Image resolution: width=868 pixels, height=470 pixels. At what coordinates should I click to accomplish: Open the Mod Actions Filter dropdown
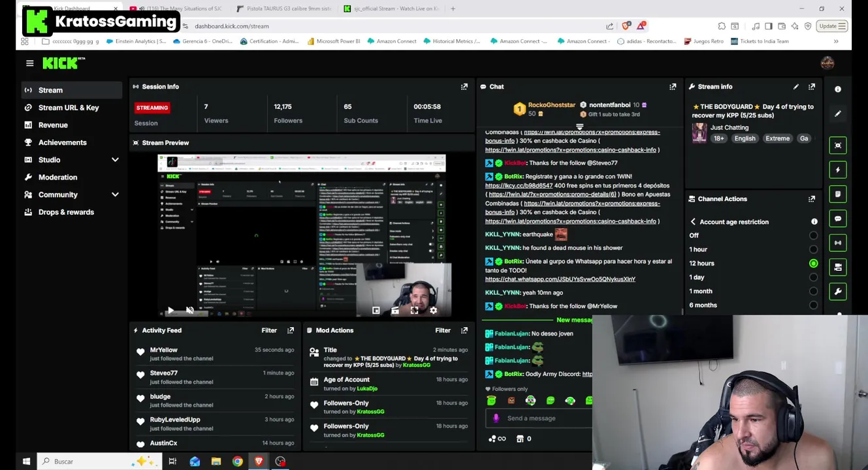pos(443,330)
